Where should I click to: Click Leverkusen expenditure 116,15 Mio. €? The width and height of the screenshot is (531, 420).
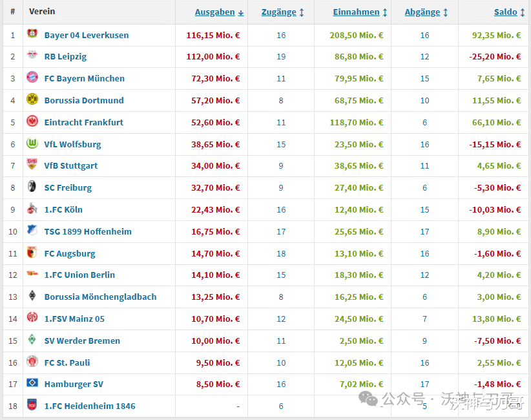pos(213,36)
